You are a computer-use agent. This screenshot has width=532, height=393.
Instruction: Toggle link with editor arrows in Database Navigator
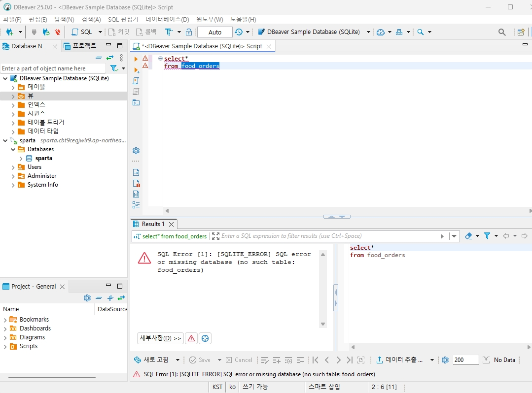(x=110, y=58)
